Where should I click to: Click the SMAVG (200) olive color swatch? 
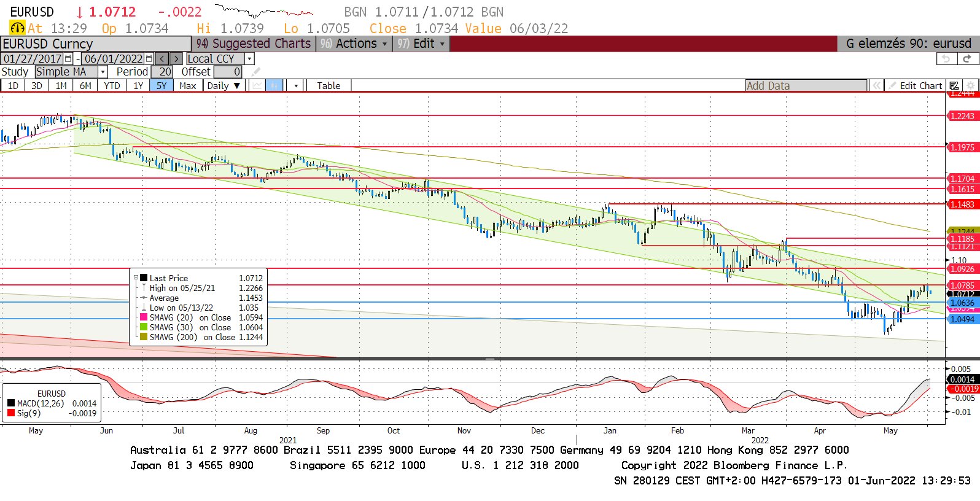click(x=144, y=337)
